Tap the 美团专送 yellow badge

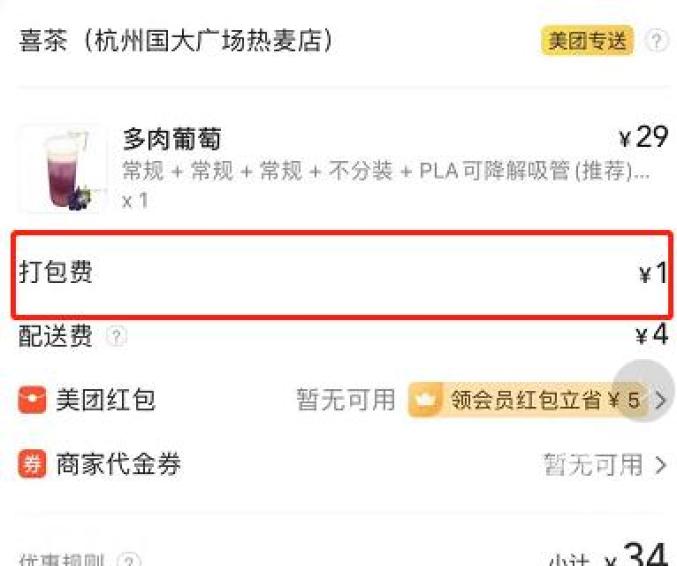coord(587,41)
